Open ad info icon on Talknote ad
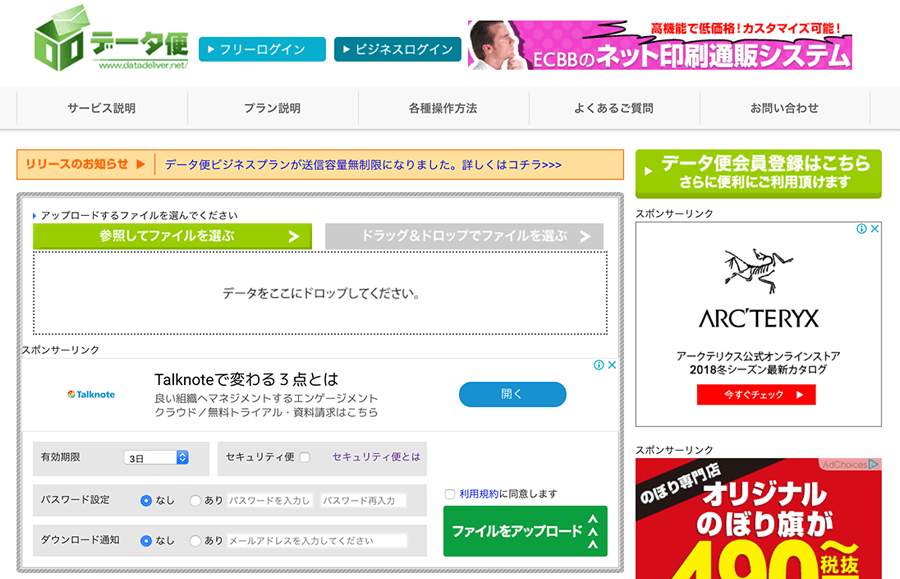This screenshot has height=579, width=900. tap(599, 365)
